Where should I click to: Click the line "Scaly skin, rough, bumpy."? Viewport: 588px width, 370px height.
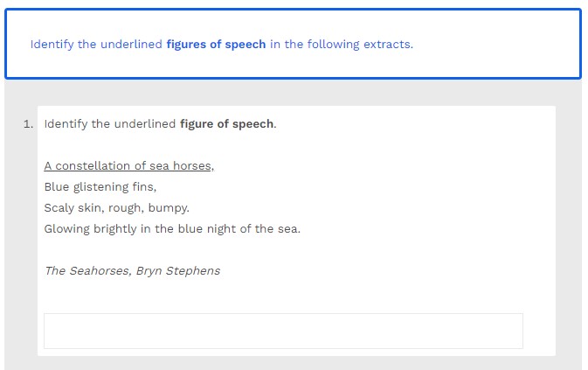pos(116,208)
